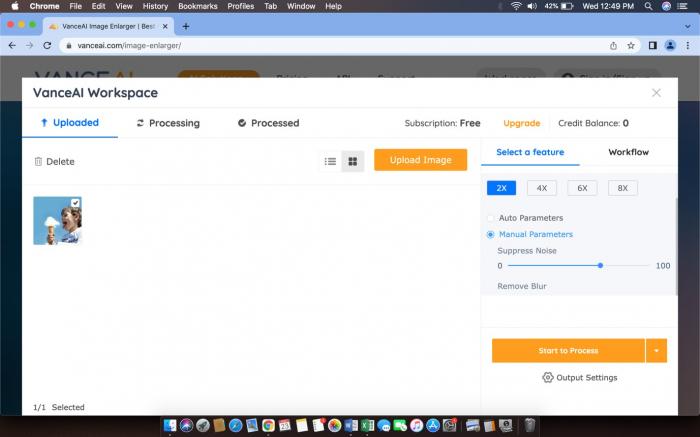Open Output Settings gear
This screenshot has height=437, width=700.
tap(548, 377)
